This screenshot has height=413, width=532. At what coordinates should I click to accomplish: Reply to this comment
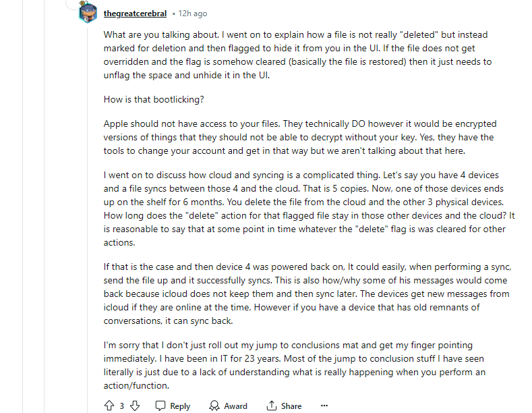coord(173,406)
